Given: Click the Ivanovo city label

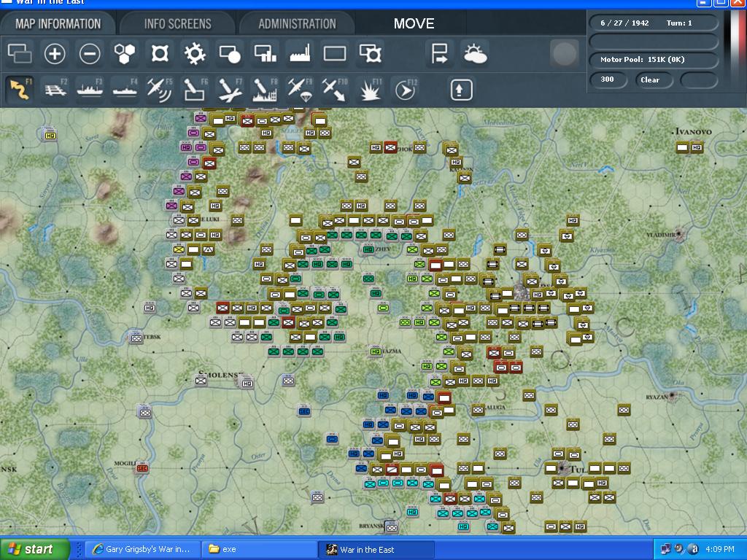Looking at the screenshot, I should coord(693,131).
